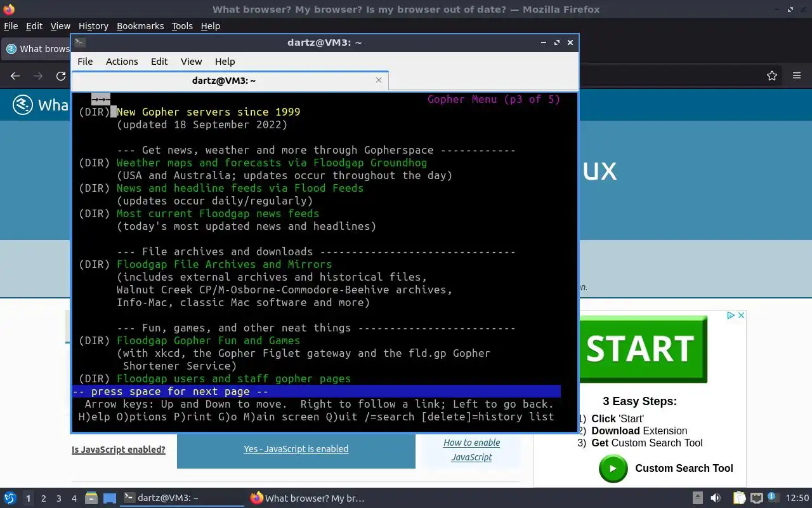The height and width of the screenshot is (508, 812).
Task: Select the "What brows" Firefox tab
Action: [37, 49]
